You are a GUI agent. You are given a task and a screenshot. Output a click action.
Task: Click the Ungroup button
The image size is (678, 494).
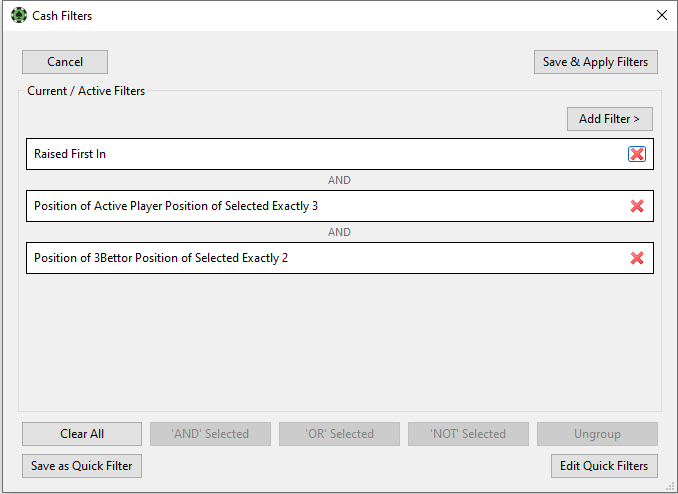tap(597, 434)
